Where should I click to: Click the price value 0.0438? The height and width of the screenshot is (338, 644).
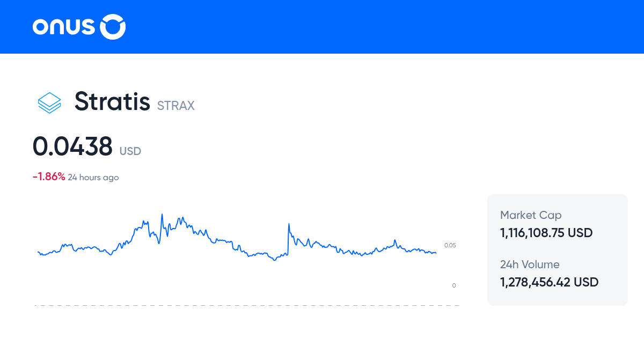[73, 145]
